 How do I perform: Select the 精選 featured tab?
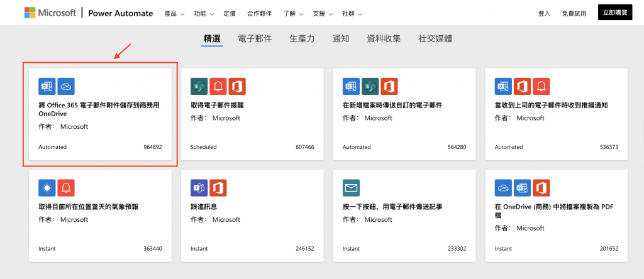[x=212, y=39]
